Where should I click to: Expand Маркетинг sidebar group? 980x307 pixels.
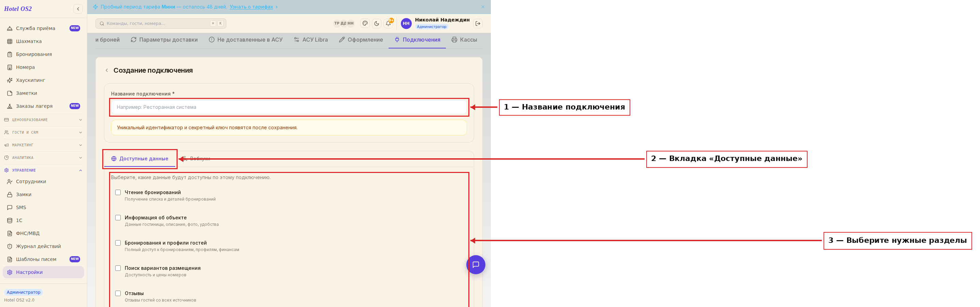[x=43, y=145]
